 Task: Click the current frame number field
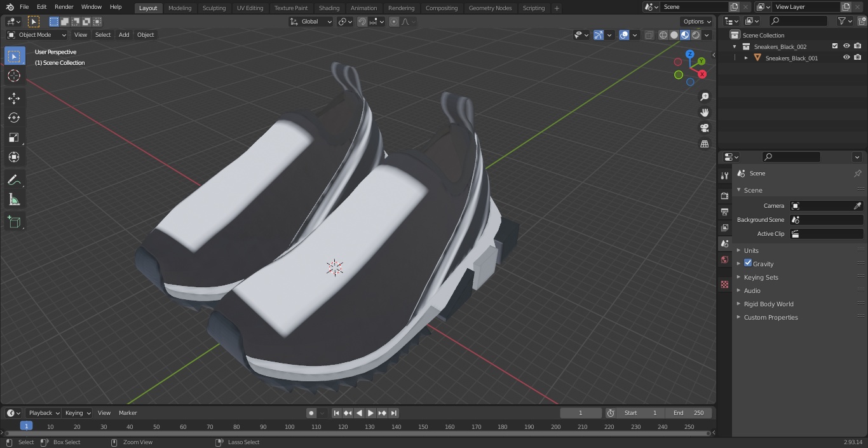pos(581,413)
